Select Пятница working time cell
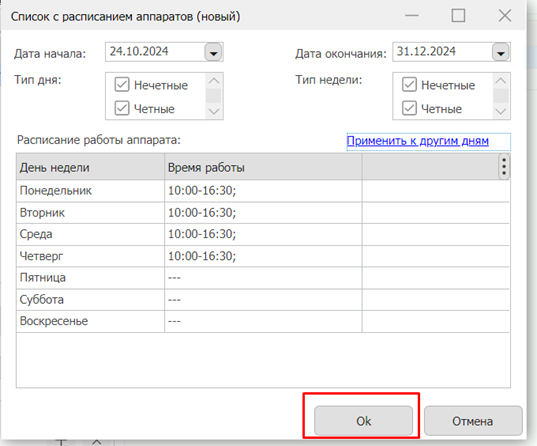 [x=263, y=278]
